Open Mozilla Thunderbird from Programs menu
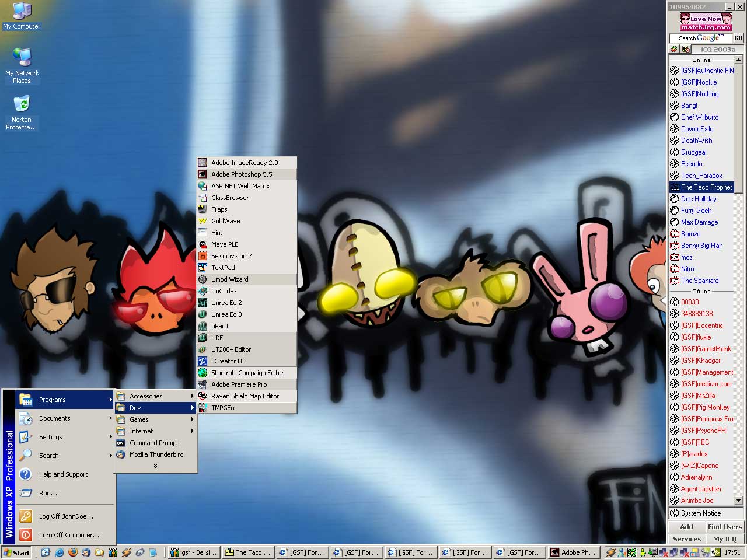The width and height of the screenshot is (747, 560). point(156,454)
